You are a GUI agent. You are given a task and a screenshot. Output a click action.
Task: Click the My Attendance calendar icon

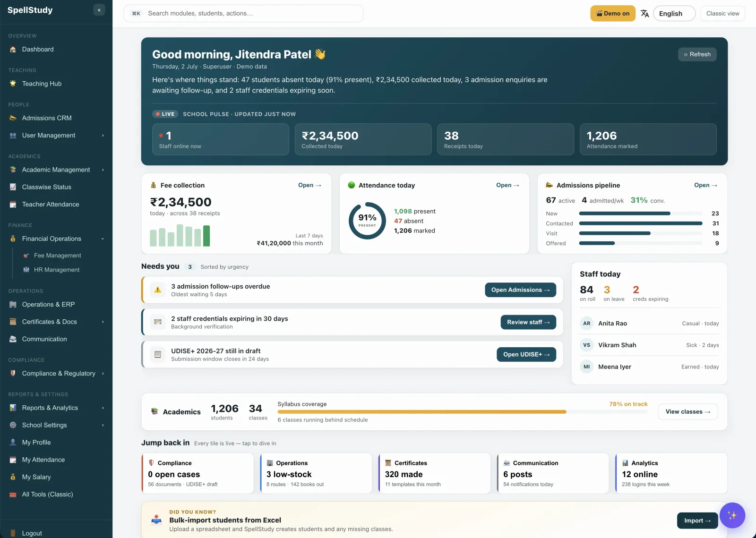pyautogui.click(x=13, y=460)
